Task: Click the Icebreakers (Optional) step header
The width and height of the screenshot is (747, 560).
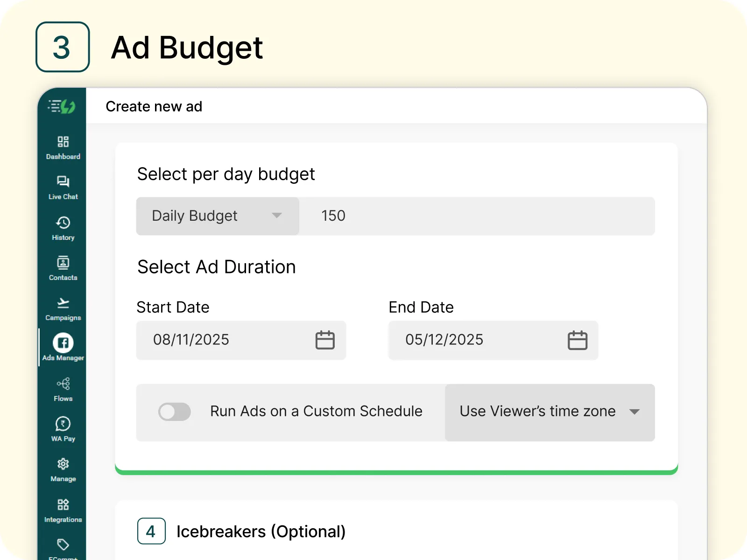Action: (261, 531)
